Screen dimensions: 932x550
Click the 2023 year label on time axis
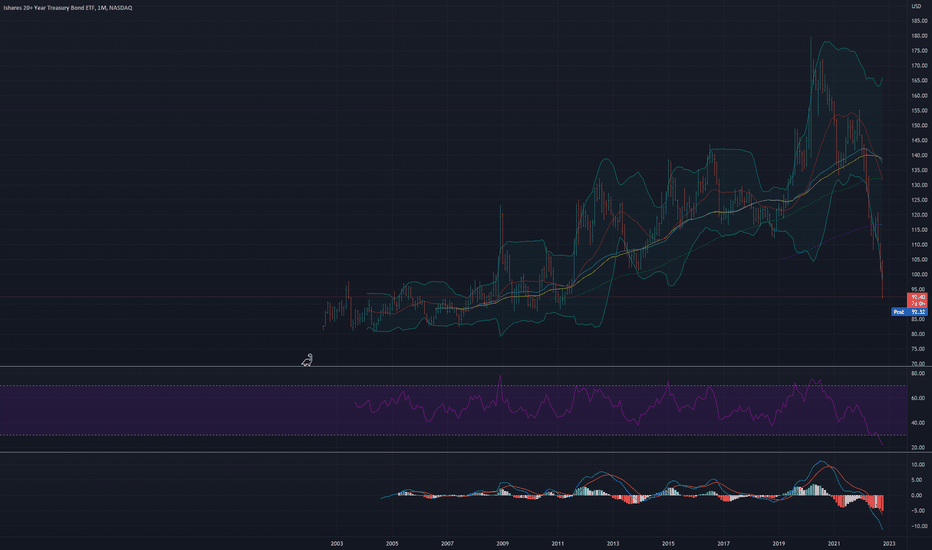(x=889, y=543)
